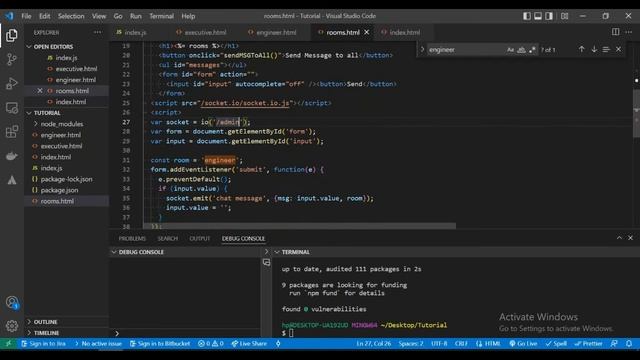Go to previous find match

pos(581,49)
